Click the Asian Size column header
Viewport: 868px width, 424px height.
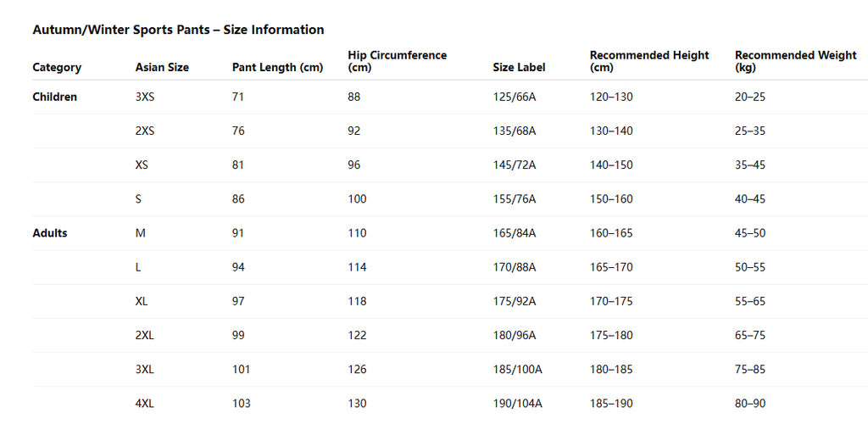[x=162, y=67]
